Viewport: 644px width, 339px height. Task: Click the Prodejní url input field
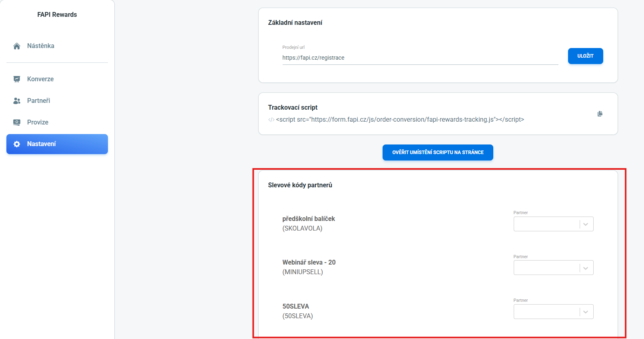(420, 58)
